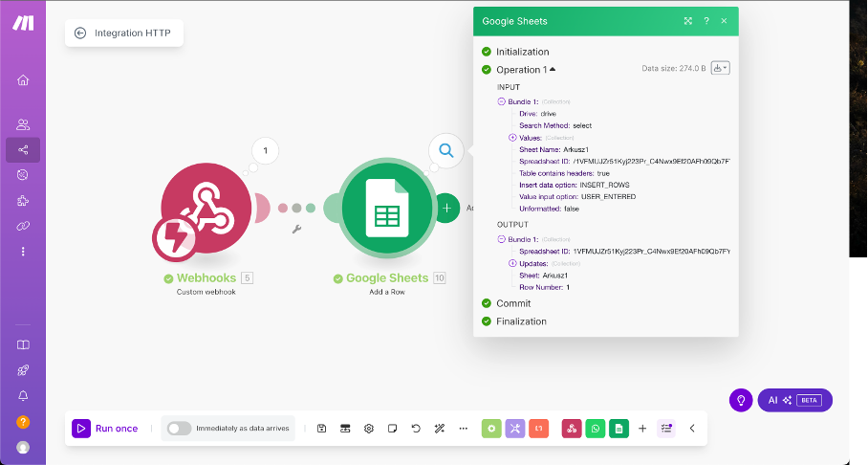The height and width of the screenshot is (465, 868).
Task: Open the sidebar three-dot More menu
Action: point(23,252)
